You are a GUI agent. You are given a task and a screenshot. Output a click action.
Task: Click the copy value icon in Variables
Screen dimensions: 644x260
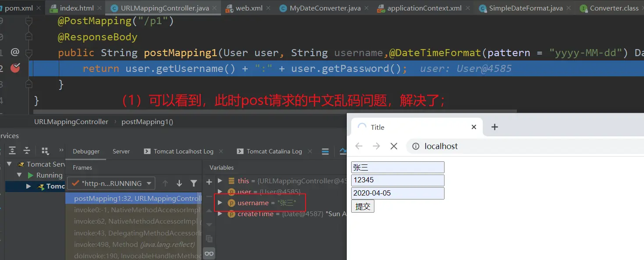209,239
